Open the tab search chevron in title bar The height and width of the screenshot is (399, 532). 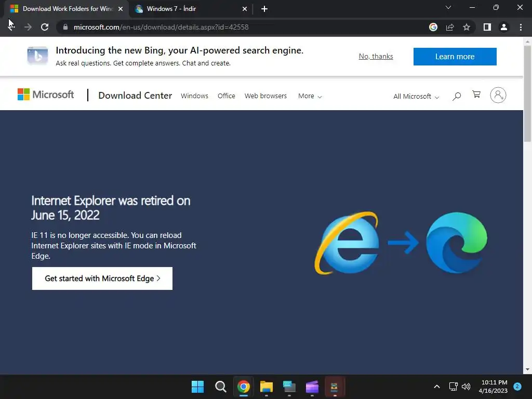tap(448, 7)
